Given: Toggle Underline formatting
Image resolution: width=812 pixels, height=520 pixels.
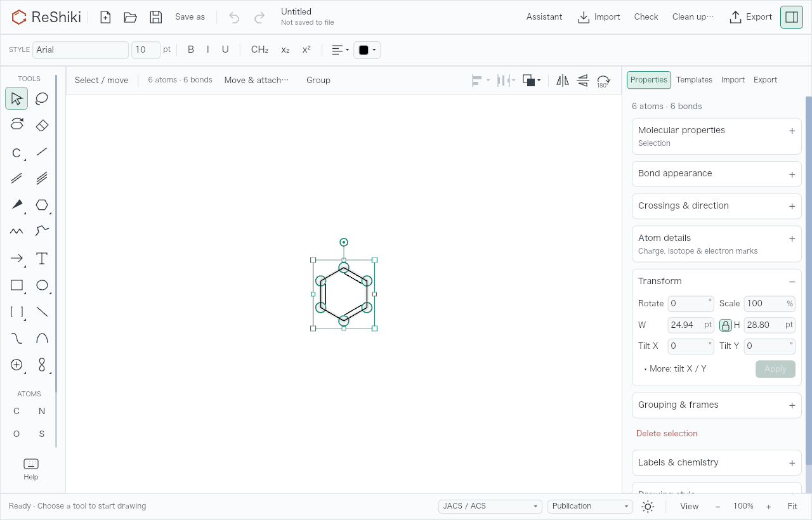Looking at the screenshot, I should tap(225, 49).
